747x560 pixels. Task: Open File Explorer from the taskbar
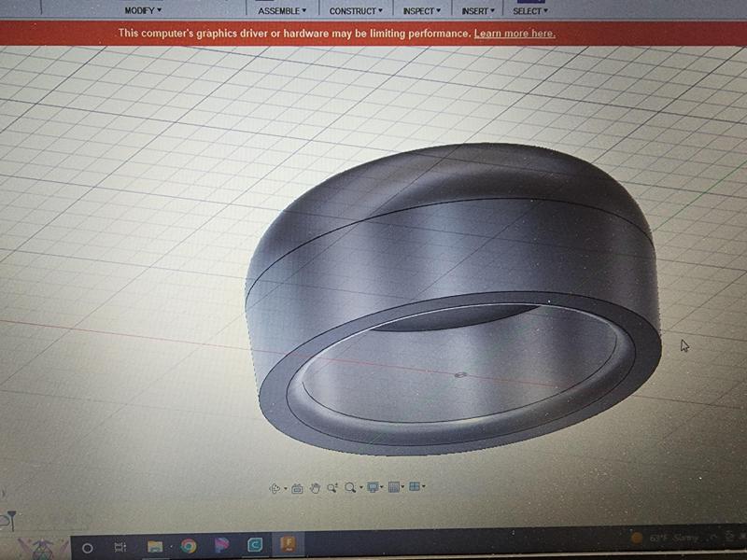pos(155,546)
